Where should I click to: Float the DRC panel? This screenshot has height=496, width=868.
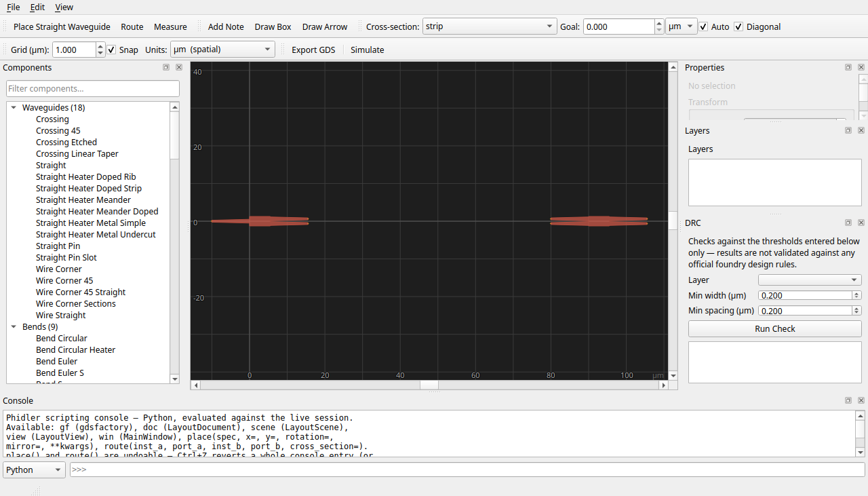point(848,223)
